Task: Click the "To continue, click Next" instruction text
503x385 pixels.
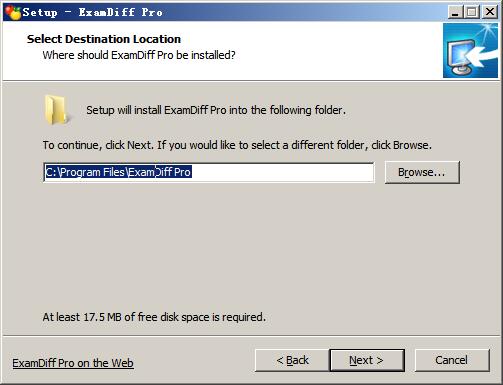Action: pyautogui.click(x=237, y=145)
